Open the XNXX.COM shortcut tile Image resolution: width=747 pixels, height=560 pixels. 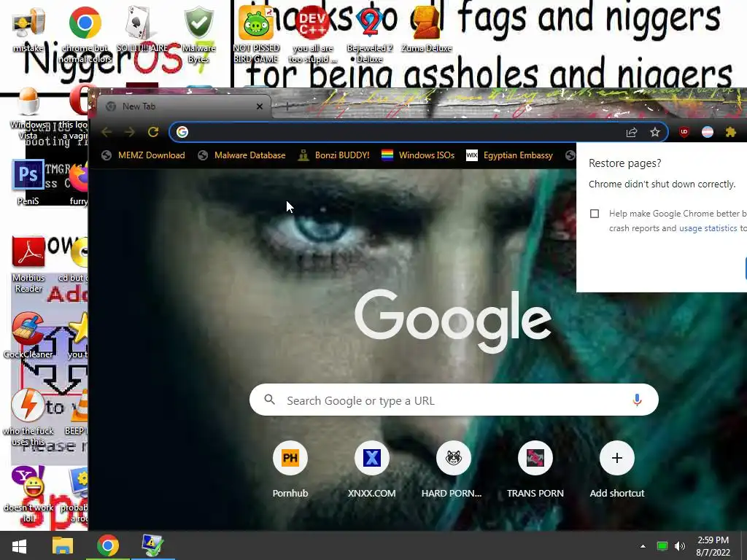pyautogui.click(x=371, y=469)
